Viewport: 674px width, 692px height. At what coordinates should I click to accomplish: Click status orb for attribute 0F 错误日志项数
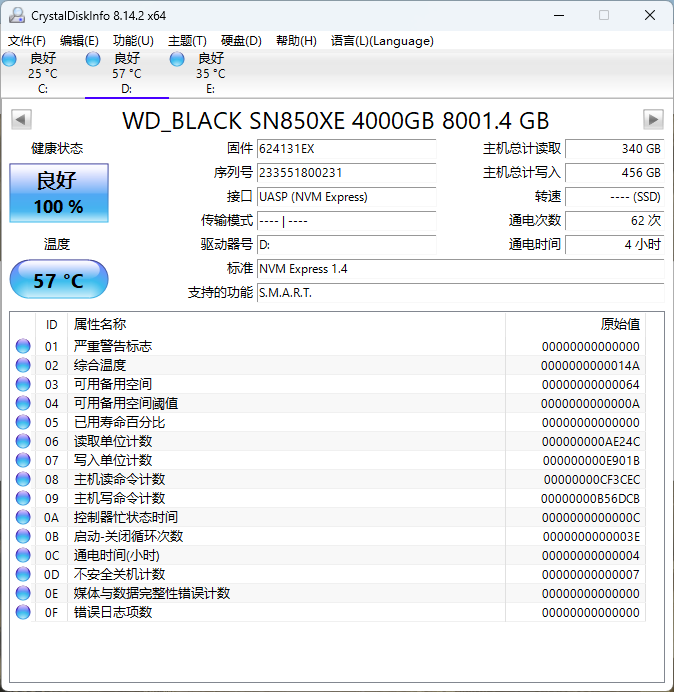coord(23,612)
